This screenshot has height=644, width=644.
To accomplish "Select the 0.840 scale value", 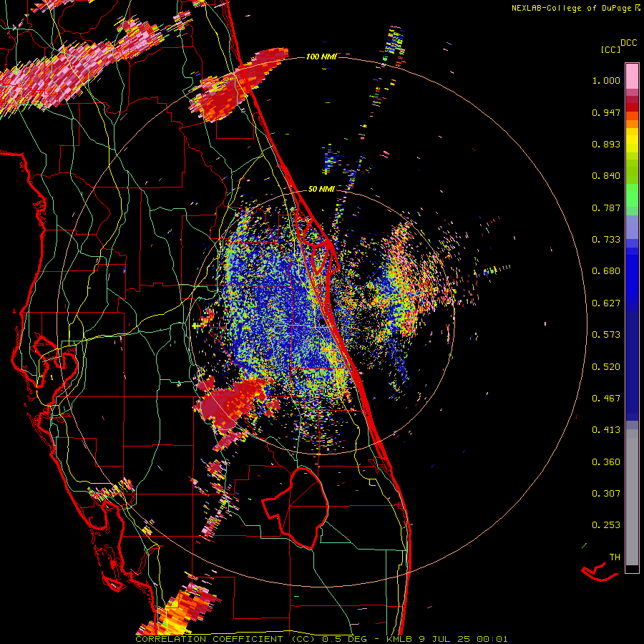I will 606,176.
